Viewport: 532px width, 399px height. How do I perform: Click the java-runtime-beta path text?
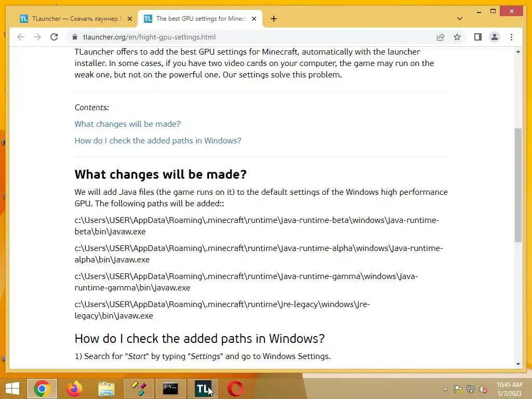point(257,225)
